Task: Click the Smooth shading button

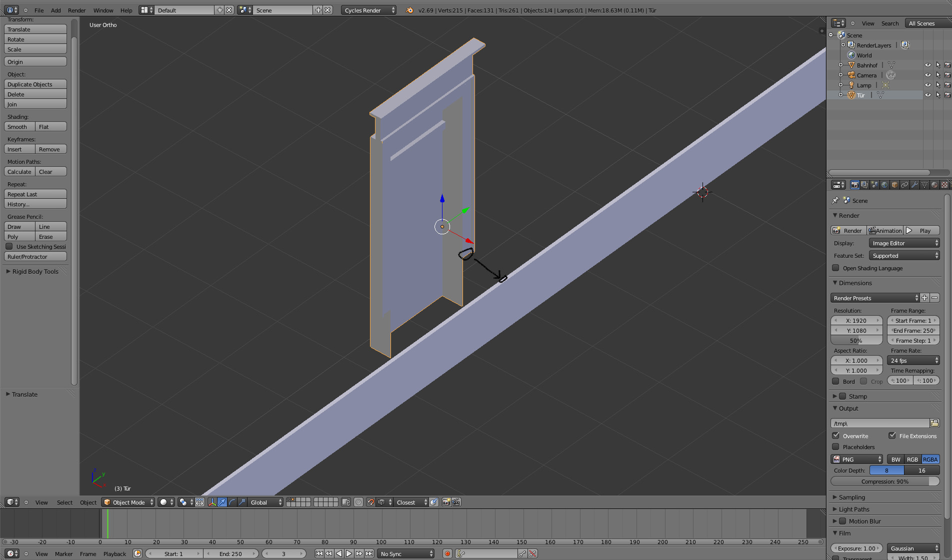Action: (19, 127)
